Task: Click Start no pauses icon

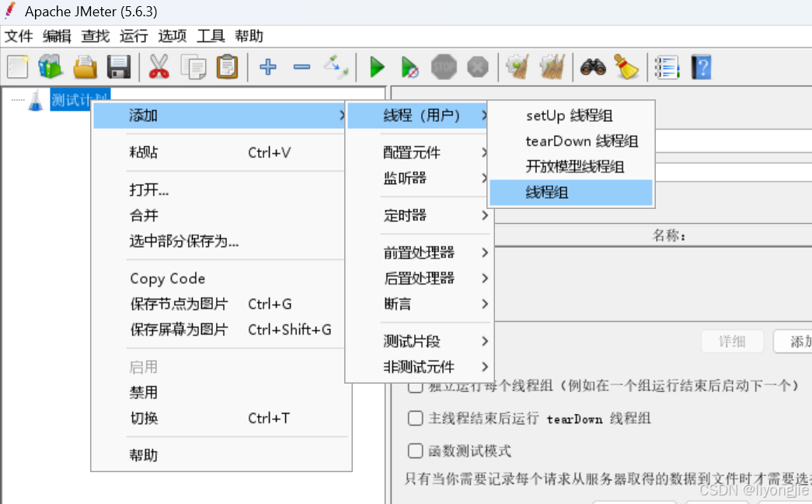Action: click(409, 67)
